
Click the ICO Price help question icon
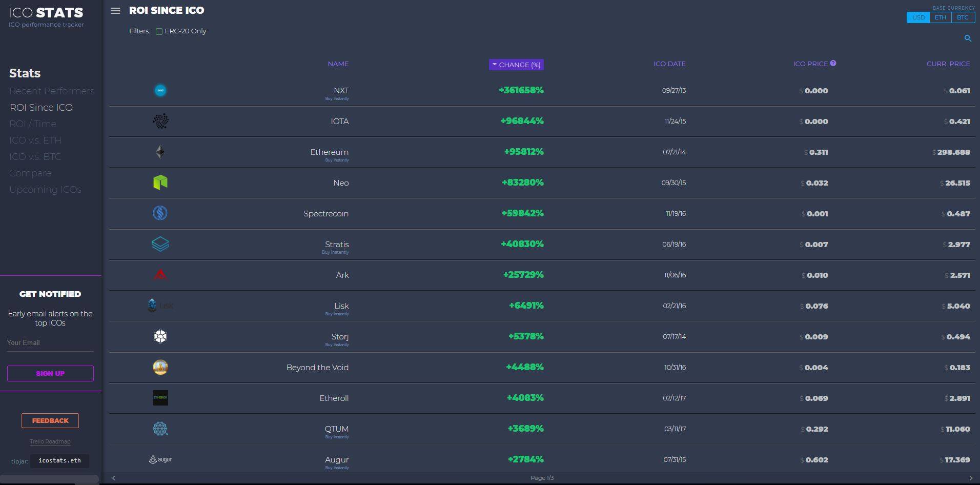pyautogui.click(x=833, y=63)
